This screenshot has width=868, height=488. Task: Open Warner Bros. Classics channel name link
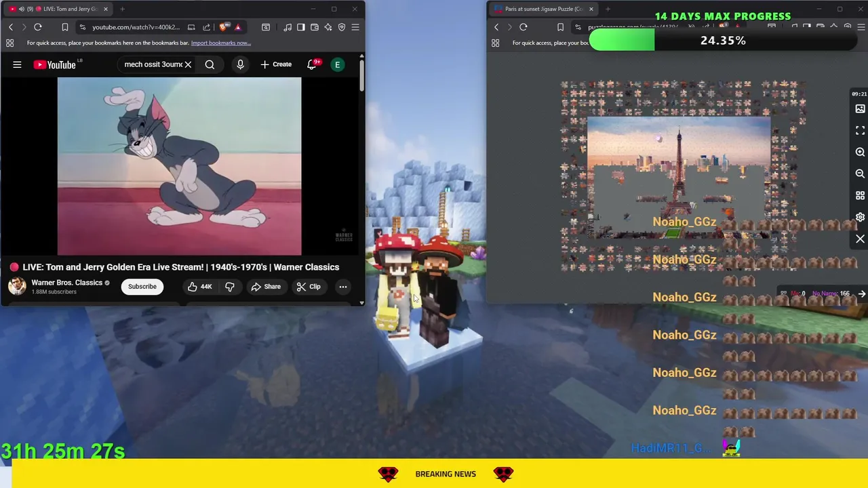coord(67,283)
